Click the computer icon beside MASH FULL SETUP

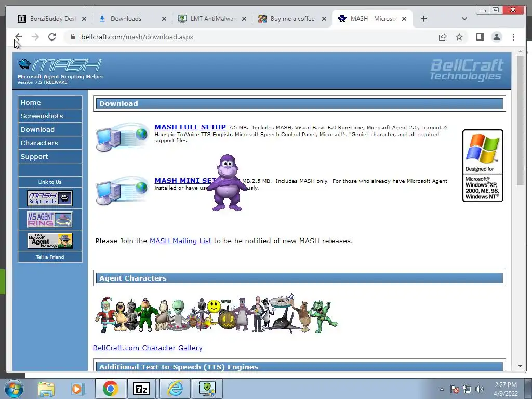(122, 137)
